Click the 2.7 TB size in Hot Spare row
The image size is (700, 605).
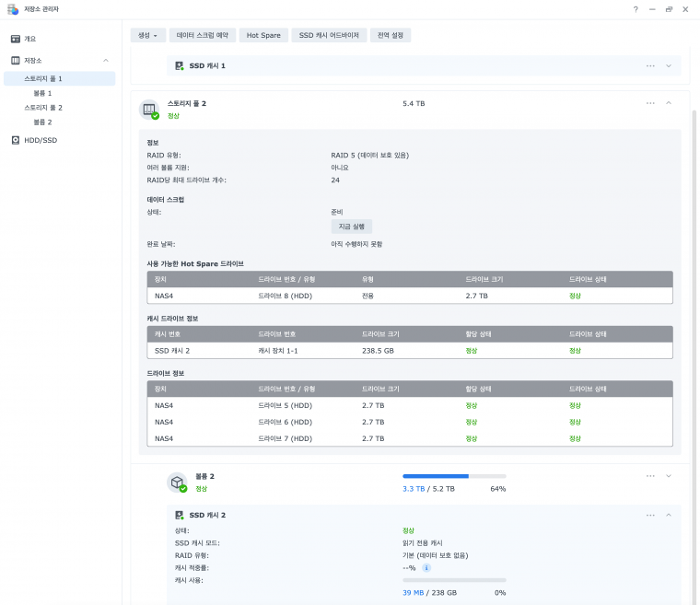pyautogui.click(x=477, y=296)
